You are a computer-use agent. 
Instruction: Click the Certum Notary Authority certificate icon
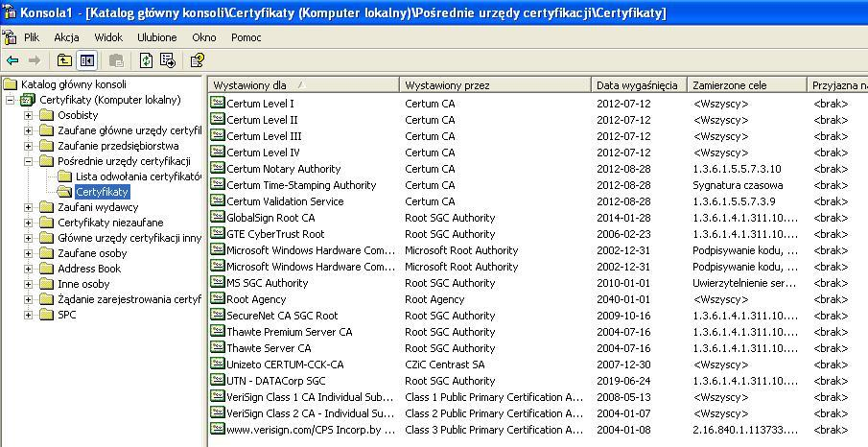218,168
